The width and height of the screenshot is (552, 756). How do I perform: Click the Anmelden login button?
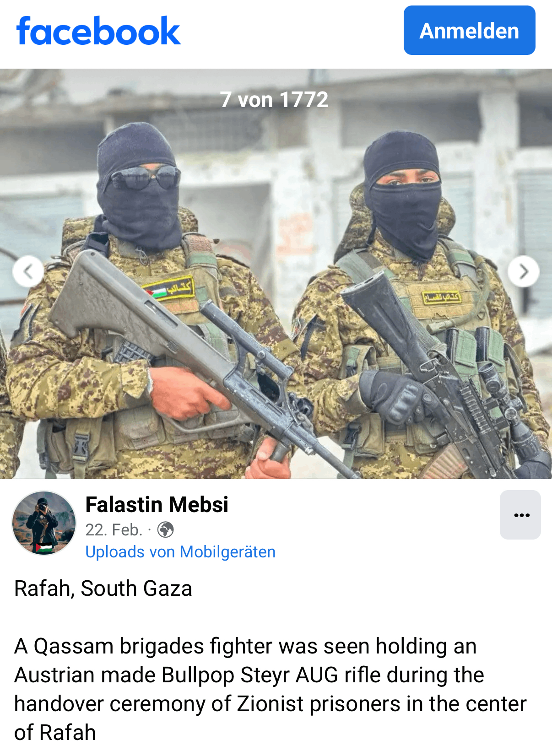(469, 30)
